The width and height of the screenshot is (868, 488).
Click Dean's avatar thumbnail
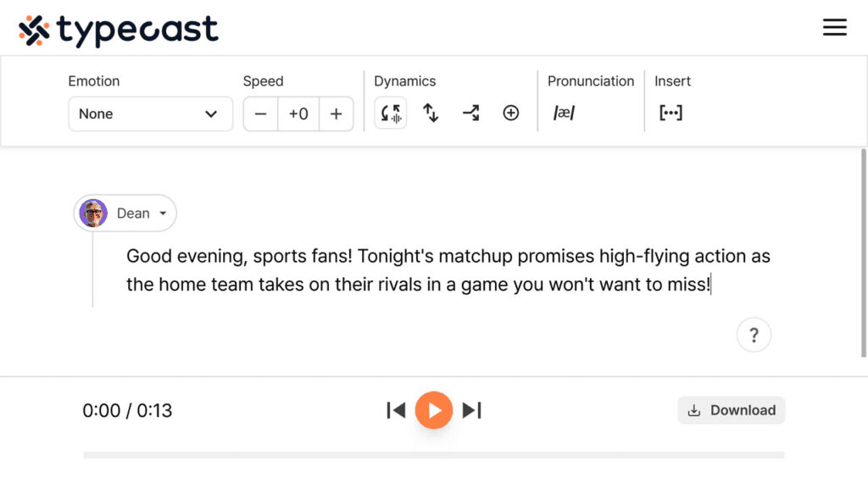(93, 213)
